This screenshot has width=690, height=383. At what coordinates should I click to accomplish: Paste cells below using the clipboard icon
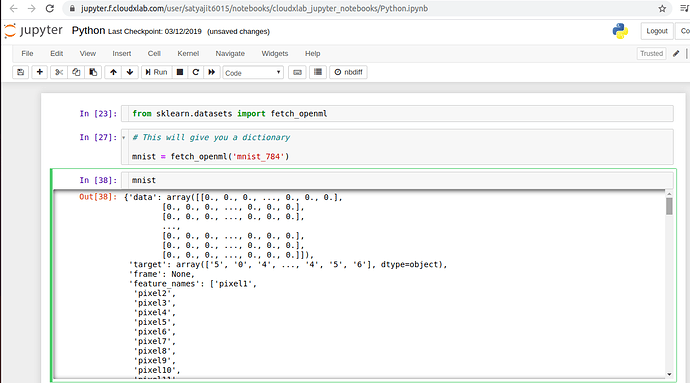[x=93, y=72]
